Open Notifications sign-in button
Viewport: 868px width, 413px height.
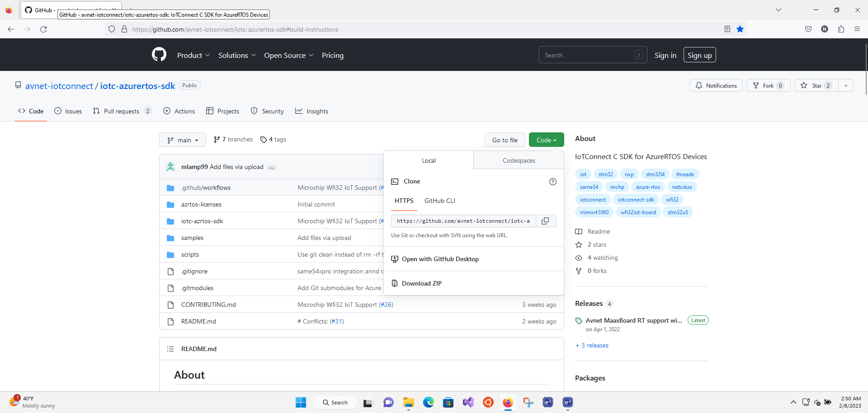[716, 85]
